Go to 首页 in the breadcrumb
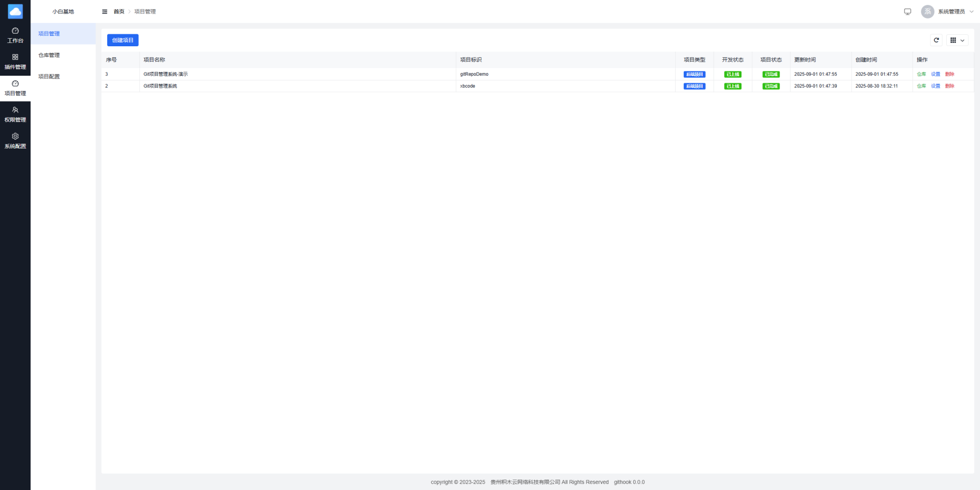This screenshot has height=490, width=980. coord(119,11)
